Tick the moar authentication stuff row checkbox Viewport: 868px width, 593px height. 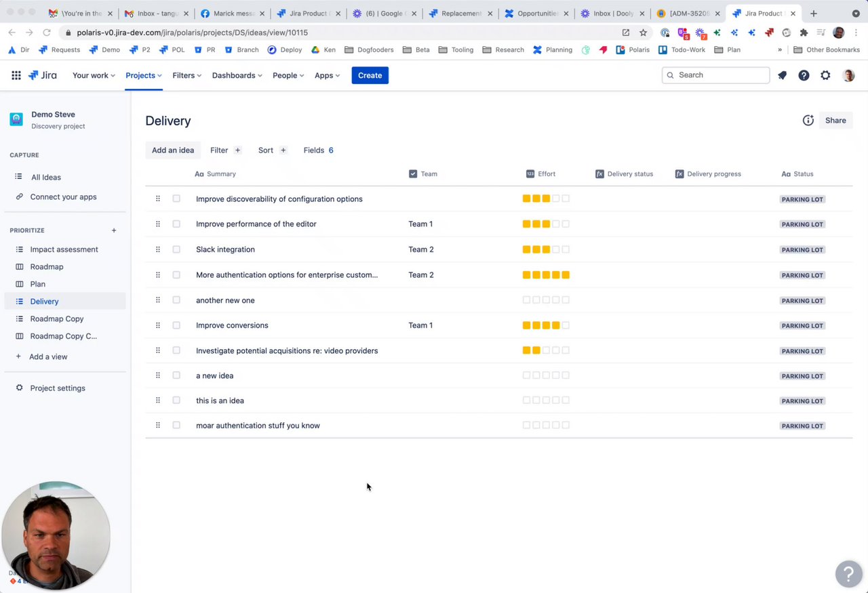tap(176, 426)
